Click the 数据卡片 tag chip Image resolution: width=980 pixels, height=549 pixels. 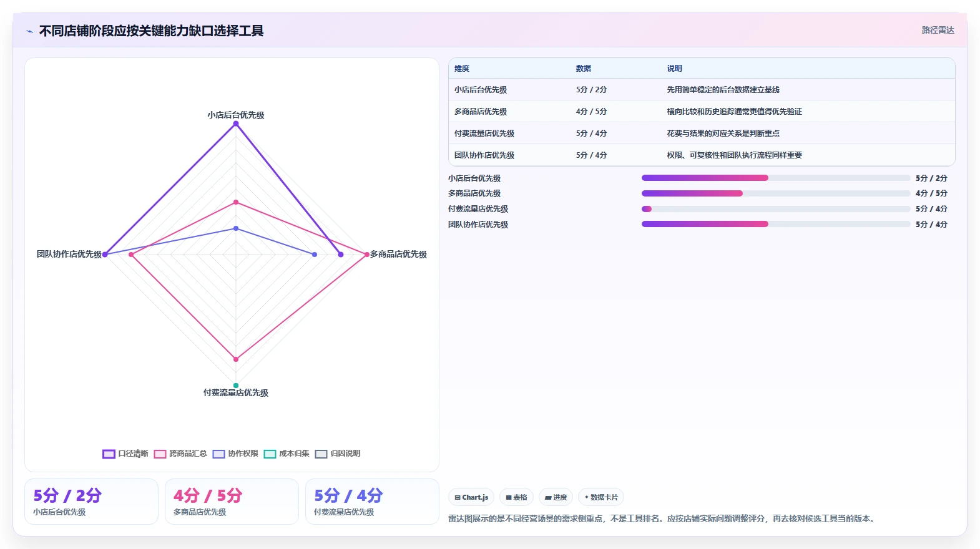point(601,497)
